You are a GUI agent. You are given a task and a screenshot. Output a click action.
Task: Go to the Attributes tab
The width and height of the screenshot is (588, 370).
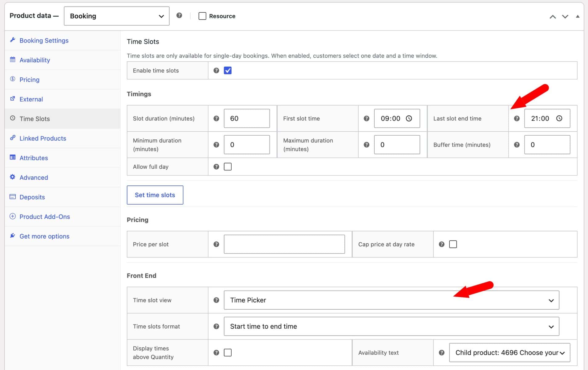click(x=63, y=158)
